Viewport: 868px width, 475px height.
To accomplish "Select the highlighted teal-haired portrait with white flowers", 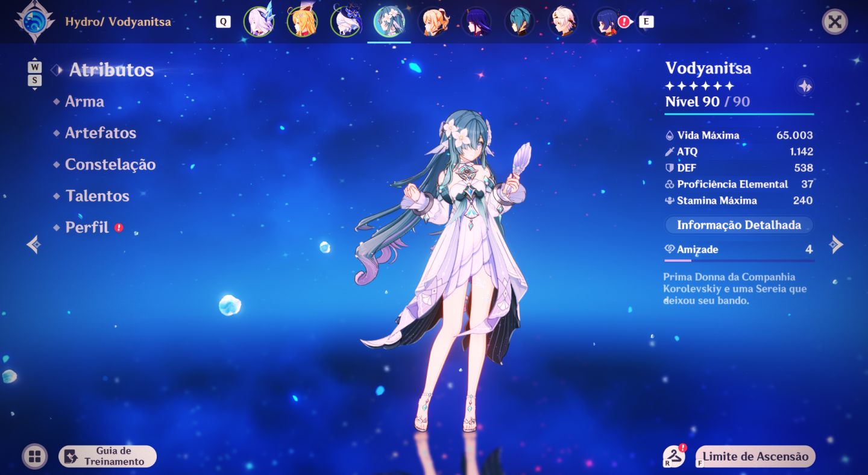I will click(x=389, y=22).
